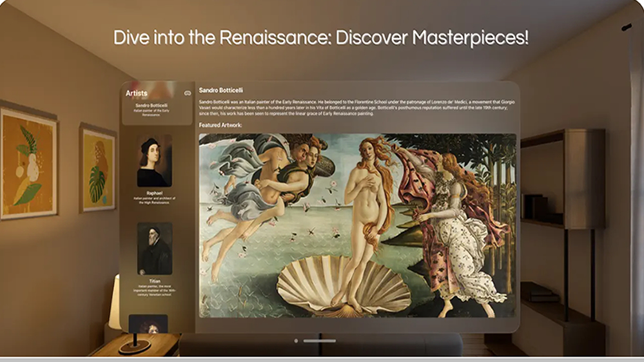Click the Sandro Botticelli detail heading
644x362 pixels.
click(221, 90)
